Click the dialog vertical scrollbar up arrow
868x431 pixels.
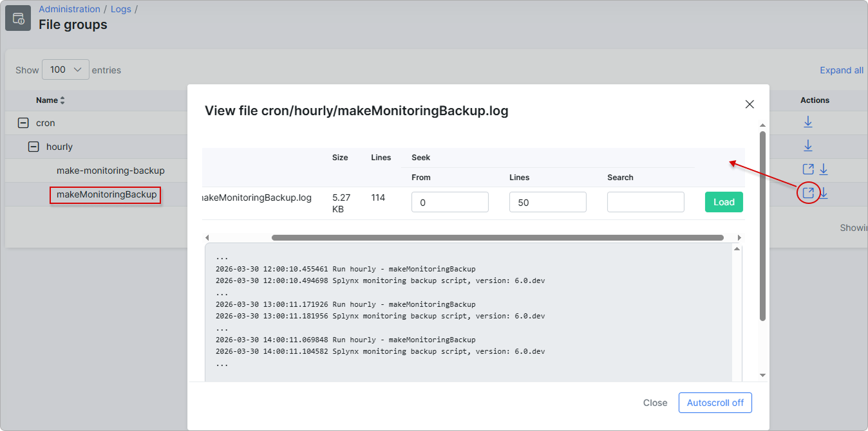(763, 125)
